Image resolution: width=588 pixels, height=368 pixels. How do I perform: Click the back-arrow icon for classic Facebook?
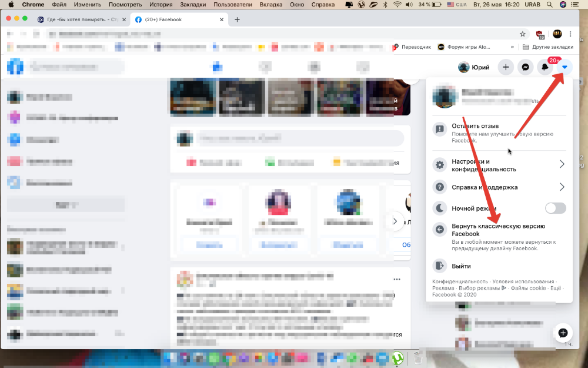coord(439,229)
